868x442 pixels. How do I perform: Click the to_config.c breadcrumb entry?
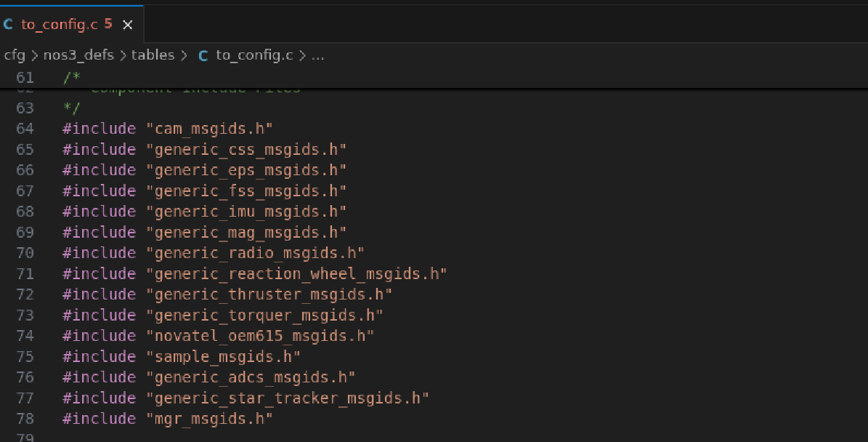coord(254,55)
